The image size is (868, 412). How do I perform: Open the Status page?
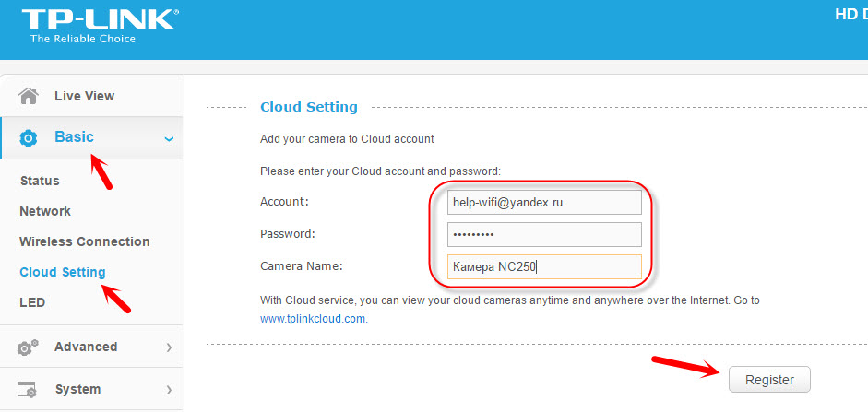point(40,181)
